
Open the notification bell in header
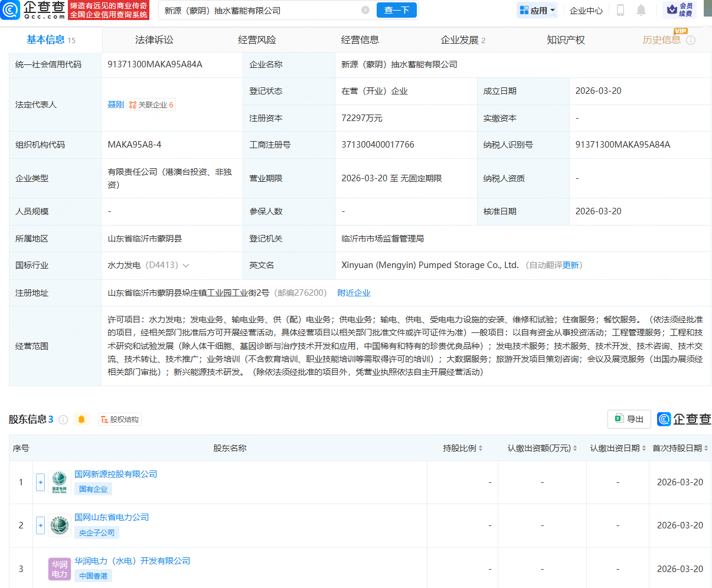pos(641,10)
